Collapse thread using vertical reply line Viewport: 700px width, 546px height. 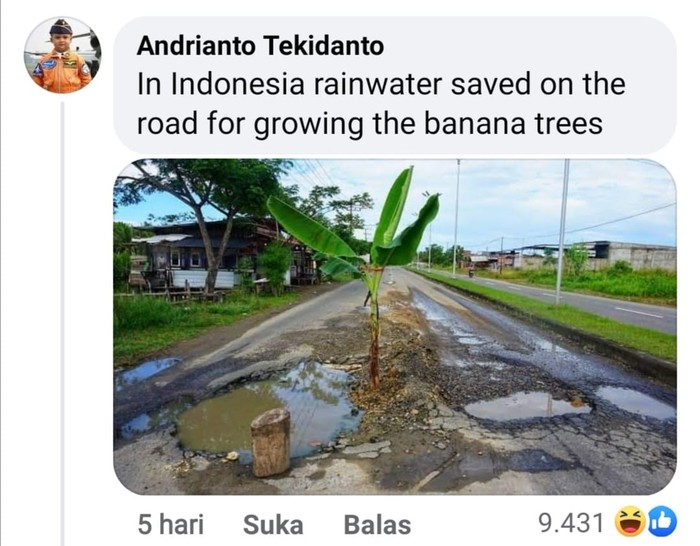tap(62, 321)
